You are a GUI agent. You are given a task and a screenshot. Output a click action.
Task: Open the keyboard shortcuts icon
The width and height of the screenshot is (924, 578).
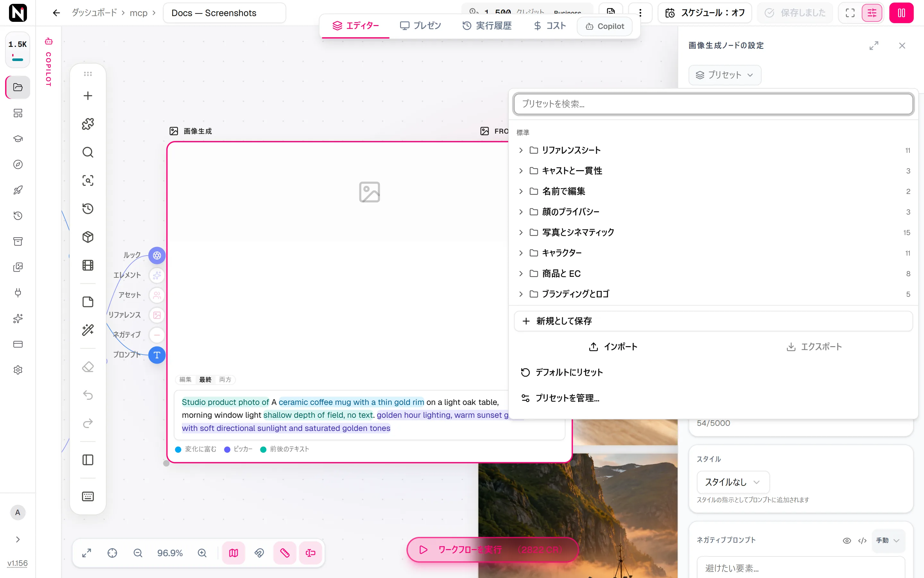point(88,496)
